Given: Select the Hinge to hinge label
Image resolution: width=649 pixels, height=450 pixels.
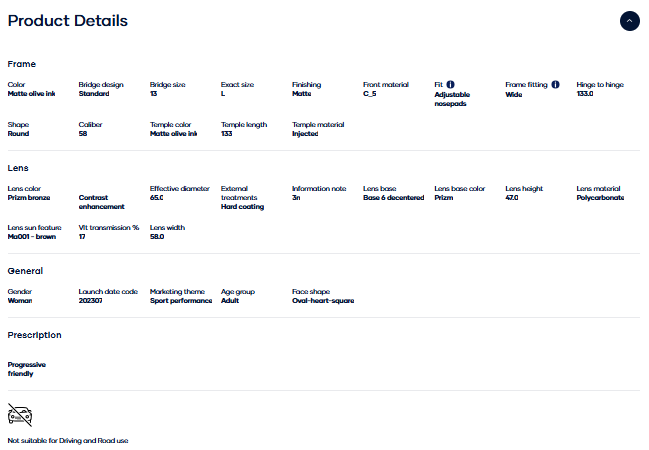Looking at the screenshot, I should tap(600, 85).
